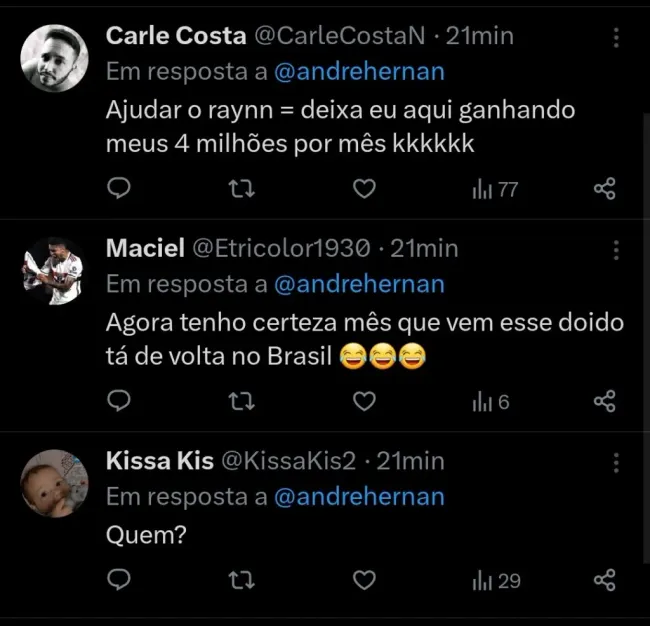650x626 pixels.
Task: Reply to Kissa Kis's tweet
Action: (x=119, y=580)
